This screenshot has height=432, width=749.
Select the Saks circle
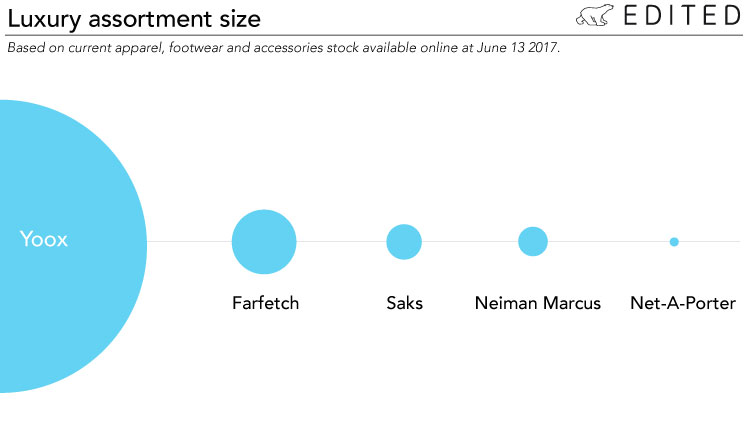[x=404, y=242]
